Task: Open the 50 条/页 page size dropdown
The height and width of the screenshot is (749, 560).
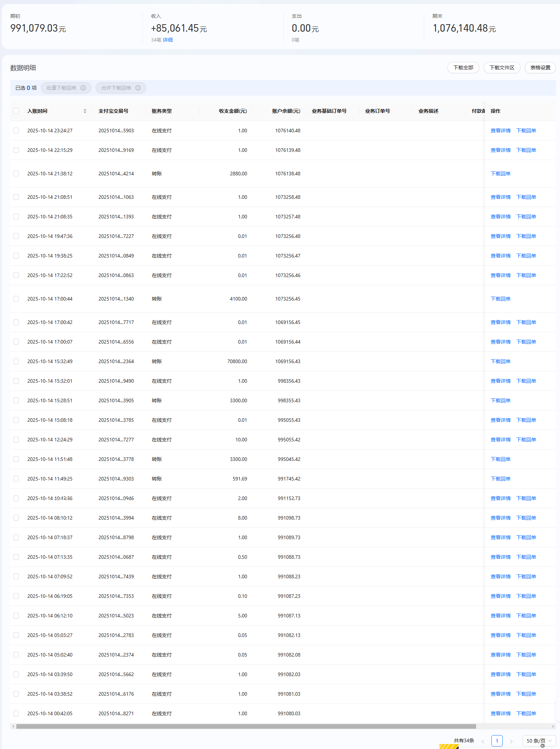Action: [x=539, y=741]
